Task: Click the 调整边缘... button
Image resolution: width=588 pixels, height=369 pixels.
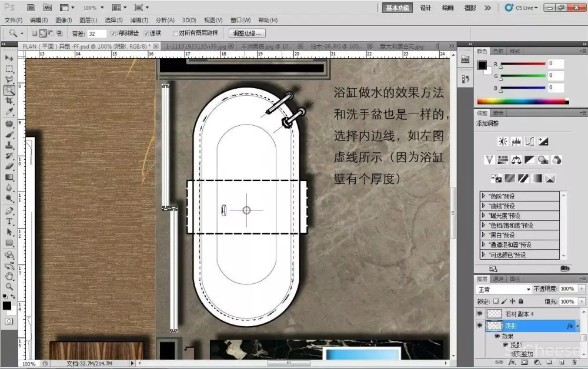Action: pyautogui.click(x=248, y=33)
